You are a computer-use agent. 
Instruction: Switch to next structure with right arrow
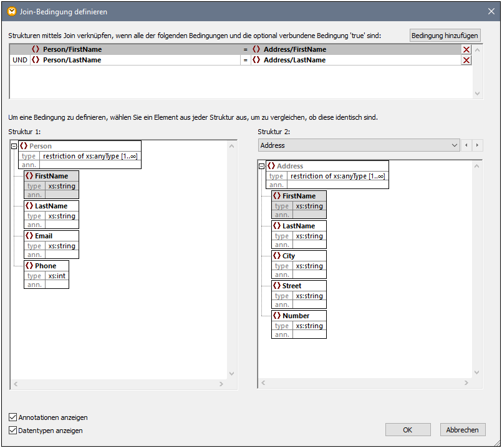tap(478, 145)
